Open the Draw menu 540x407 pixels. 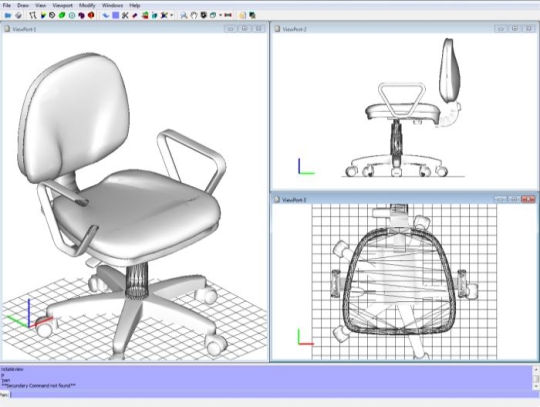point(23,5)
